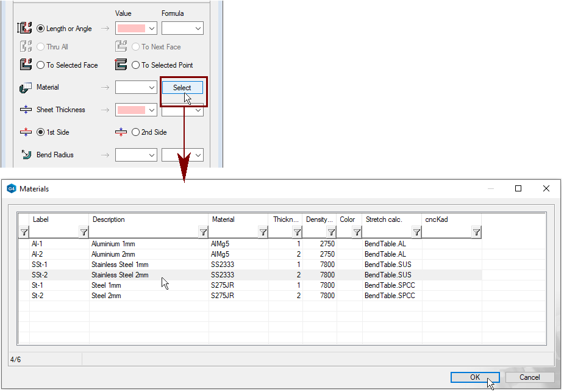Image resolution: width=564 pixels, height=392 pixels.
Task: Click the Bend Radius icon
Action: pyautogui.click(x=26, y=155)
